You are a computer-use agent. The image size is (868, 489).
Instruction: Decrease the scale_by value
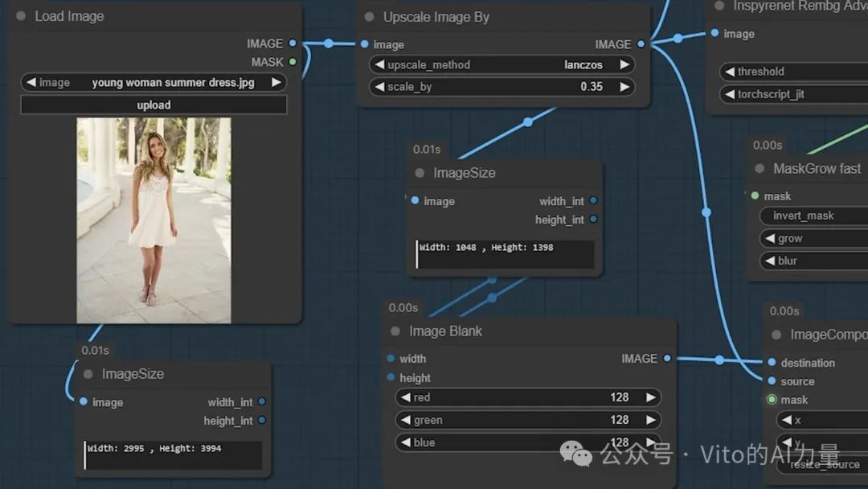click(379, 87)
